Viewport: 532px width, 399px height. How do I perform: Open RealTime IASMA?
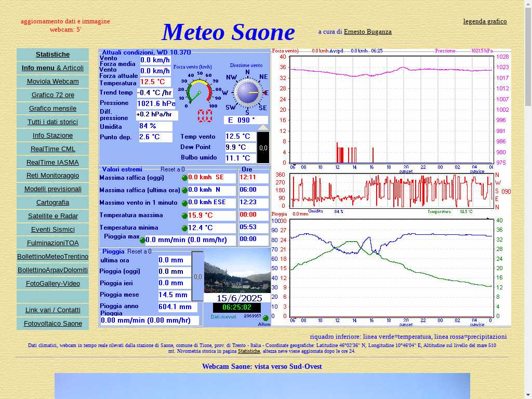[52, 163]
